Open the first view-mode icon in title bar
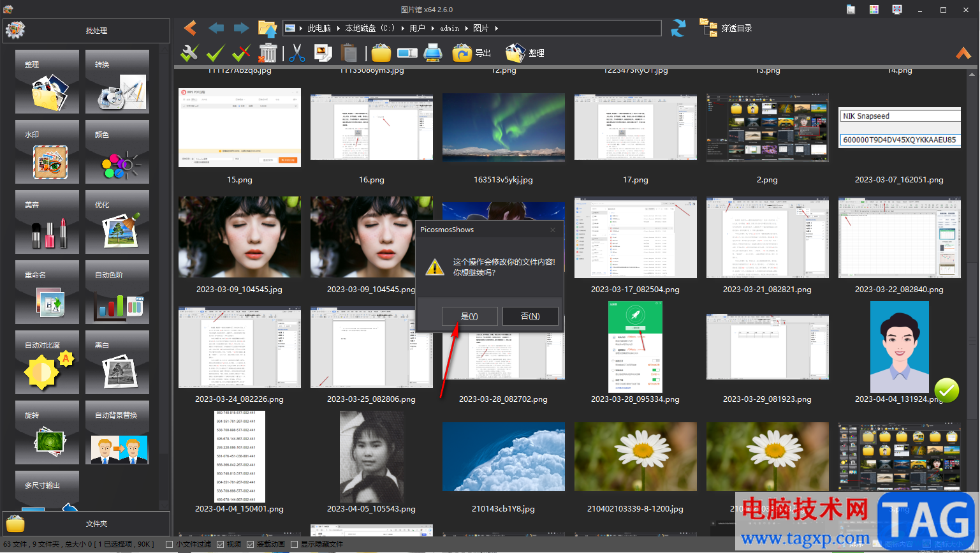Image resolution: width=980 pixels, height=553 pixels. (x=851, y=10)
